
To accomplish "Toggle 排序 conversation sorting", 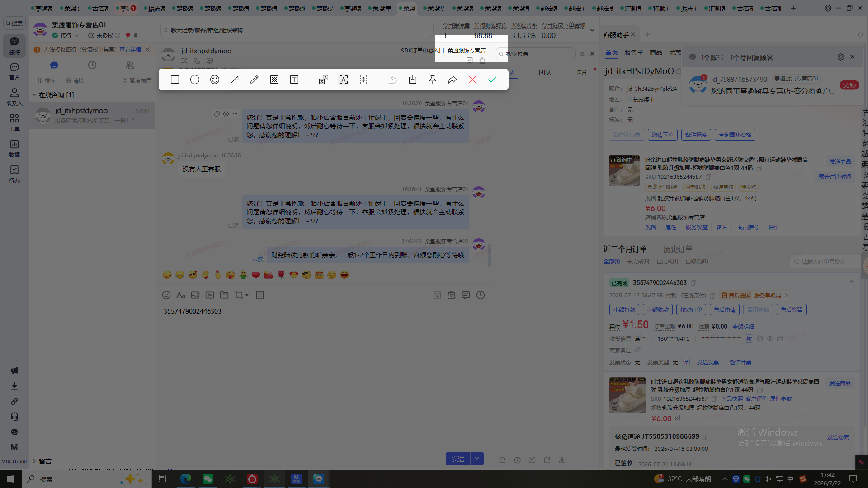I will (47, 80).
